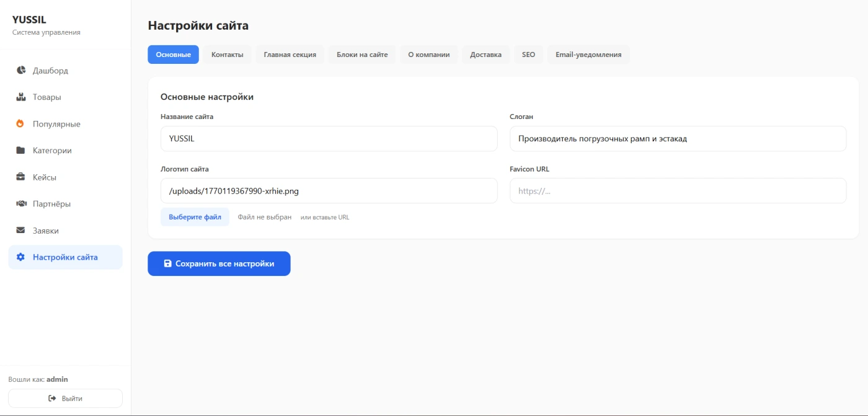Click the Favicon URL label

tap(529, 169)
